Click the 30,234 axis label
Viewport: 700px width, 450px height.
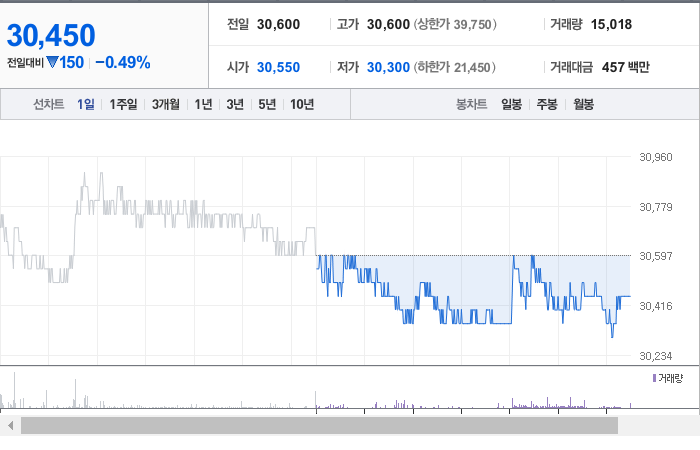tap(656, 356)
